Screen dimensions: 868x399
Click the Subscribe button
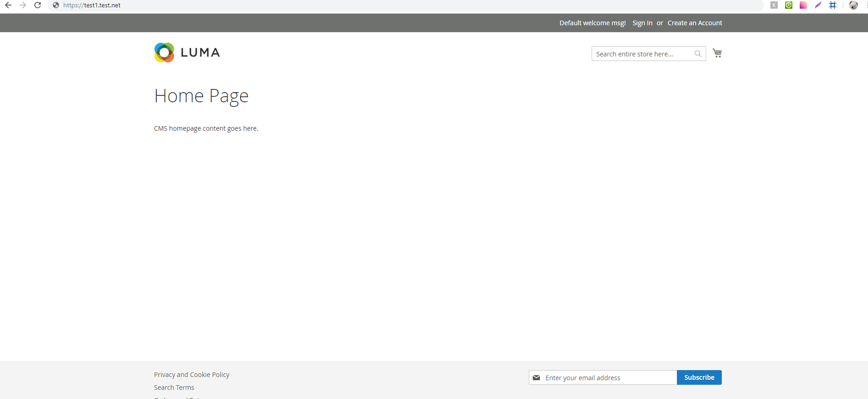tap(699, 377)
